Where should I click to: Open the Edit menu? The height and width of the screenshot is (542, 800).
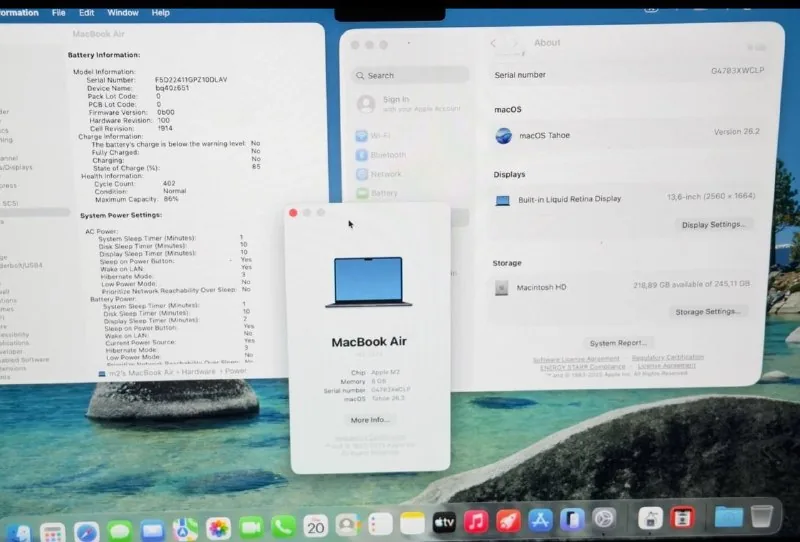pyautogui.click(x=86, y=13)
